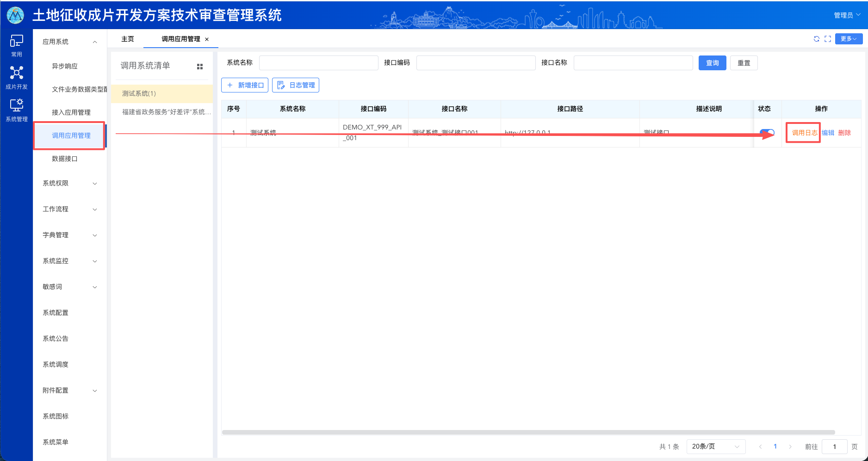This screenshot has width=868, height=461.
Task: Switch 调用系统清单 to grid view
Action: coord(200,66)
